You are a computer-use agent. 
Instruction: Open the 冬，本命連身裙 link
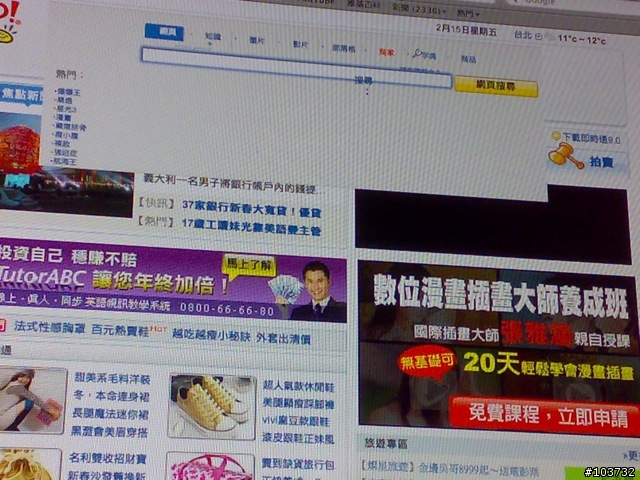click(x=111, y=396)
